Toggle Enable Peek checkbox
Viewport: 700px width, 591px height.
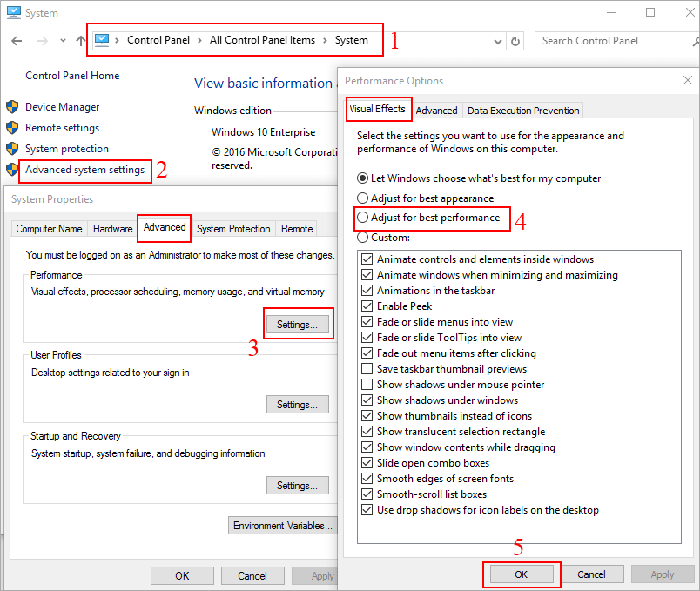(x=397, y=306)
